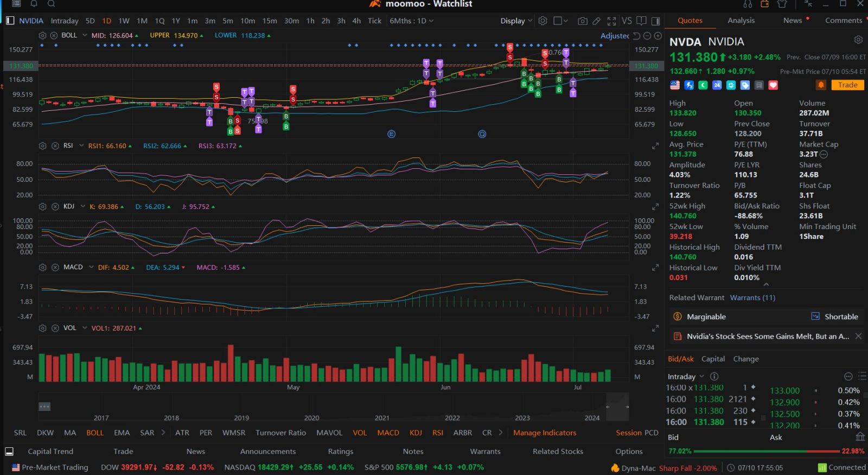Click the timeline range handle at 2024
The height and width of the screenshot is (475, 868).
608,407
